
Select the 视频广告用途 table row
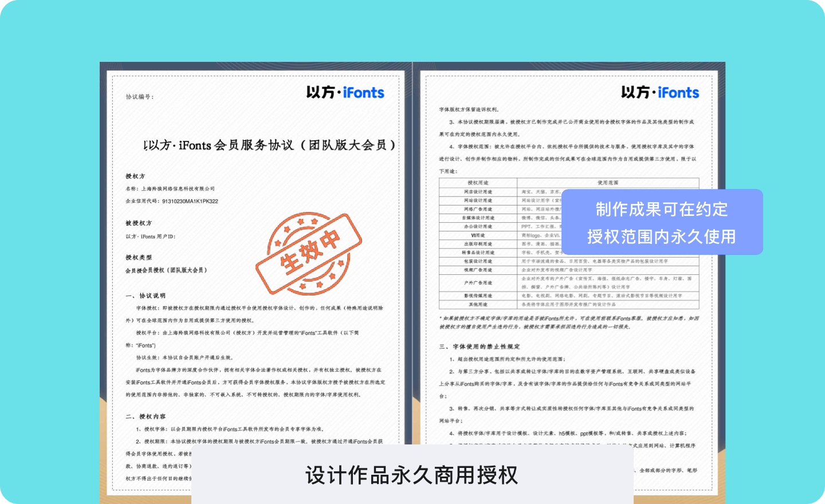[x=569, y=270]
